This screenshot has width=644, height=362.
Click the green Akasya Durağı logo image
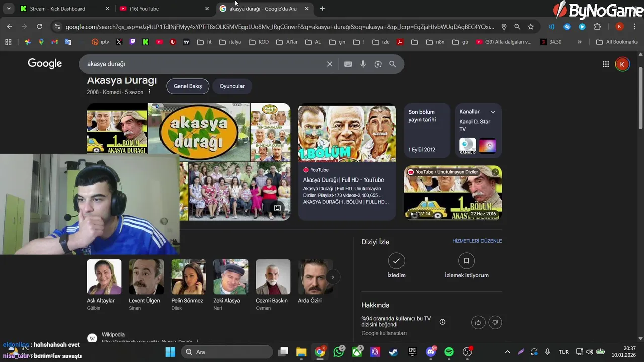[x=199, y=132]
